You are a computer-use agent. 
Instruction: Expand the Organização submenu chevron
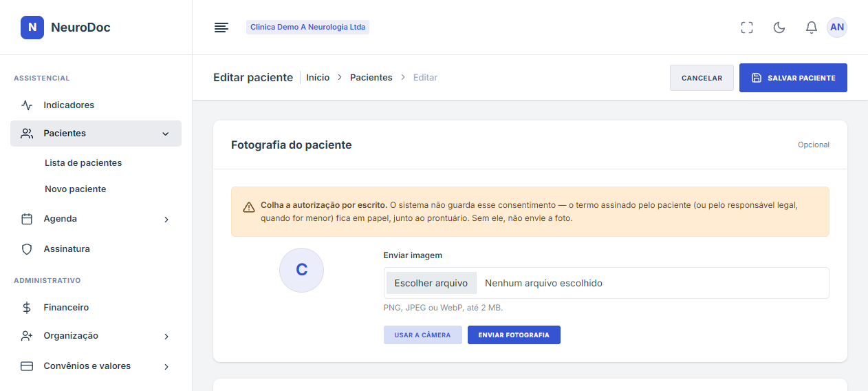166,337
